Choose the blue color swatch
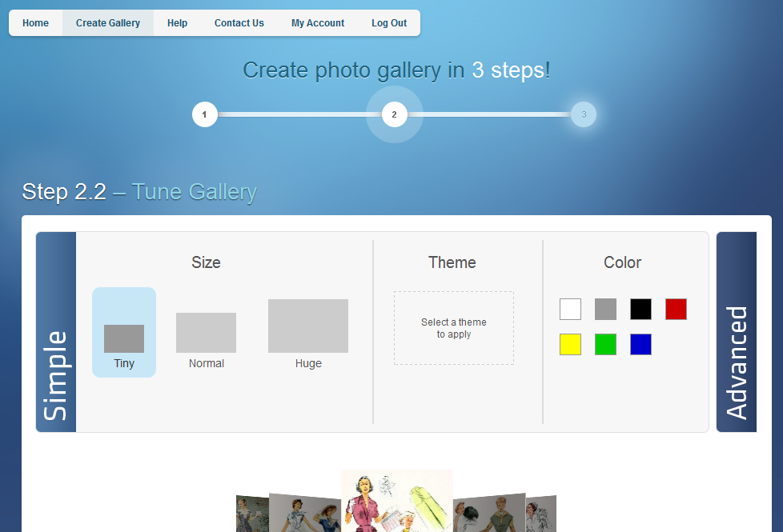Image resolution: width=783 pixels, height=532 pixels. point(640,344)
